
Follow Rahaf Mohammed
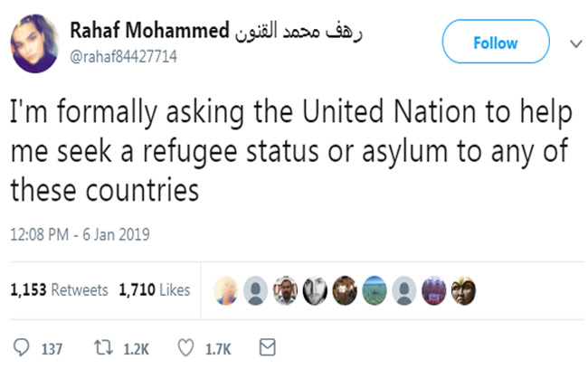(x=495, y=43)
